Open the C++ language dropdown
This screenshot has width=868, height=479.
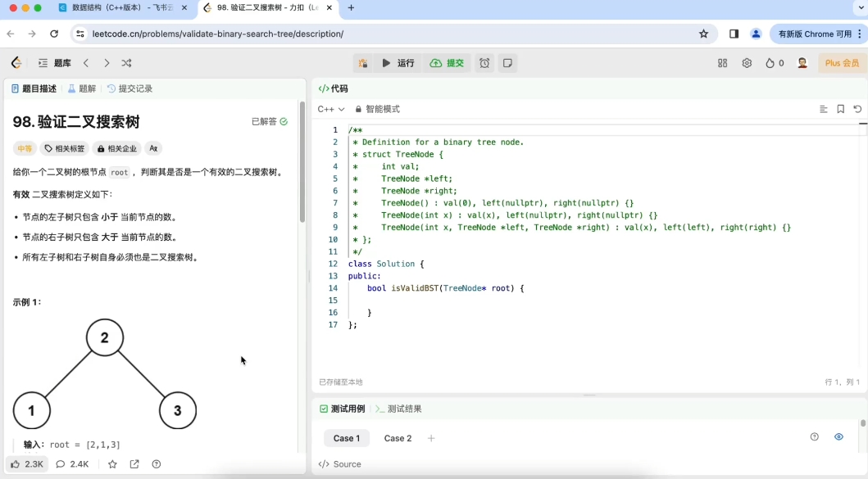331,109
